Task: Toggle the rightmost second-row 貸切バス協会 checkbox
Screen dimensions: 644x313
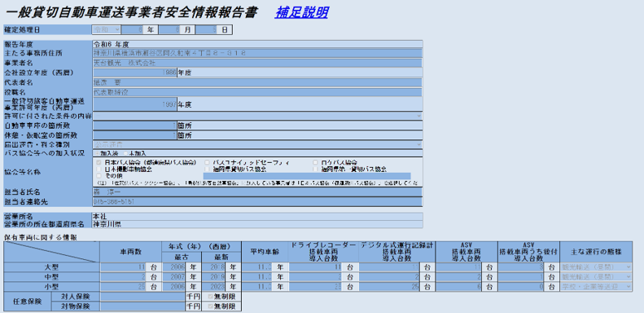Action: (x=315, y=169)
